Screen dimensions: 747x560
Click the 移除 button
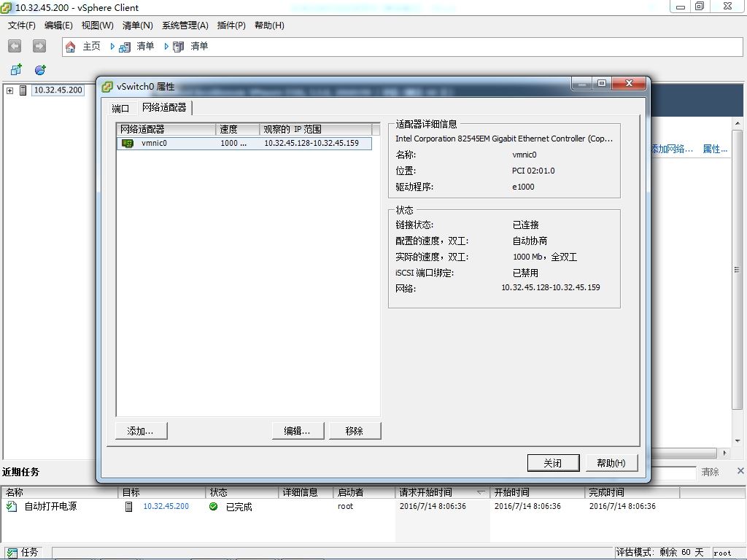[x=355, y=431]
